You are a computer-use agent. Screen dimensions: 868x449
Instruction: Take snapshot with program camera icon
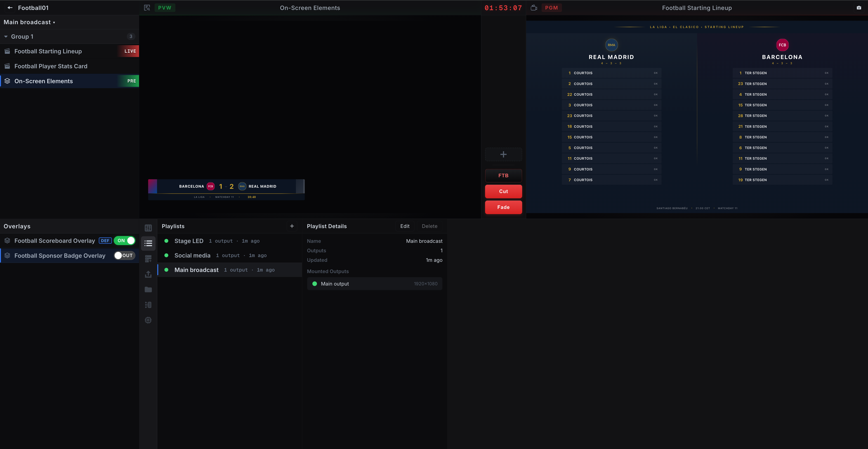859,8
